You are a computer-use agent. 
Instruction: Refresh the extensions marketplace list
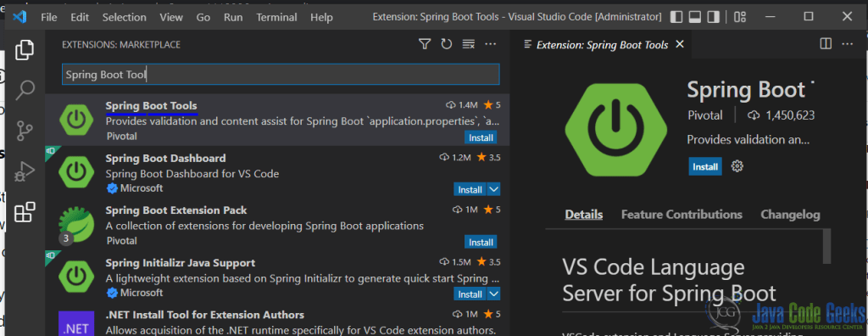coord(447,44)
